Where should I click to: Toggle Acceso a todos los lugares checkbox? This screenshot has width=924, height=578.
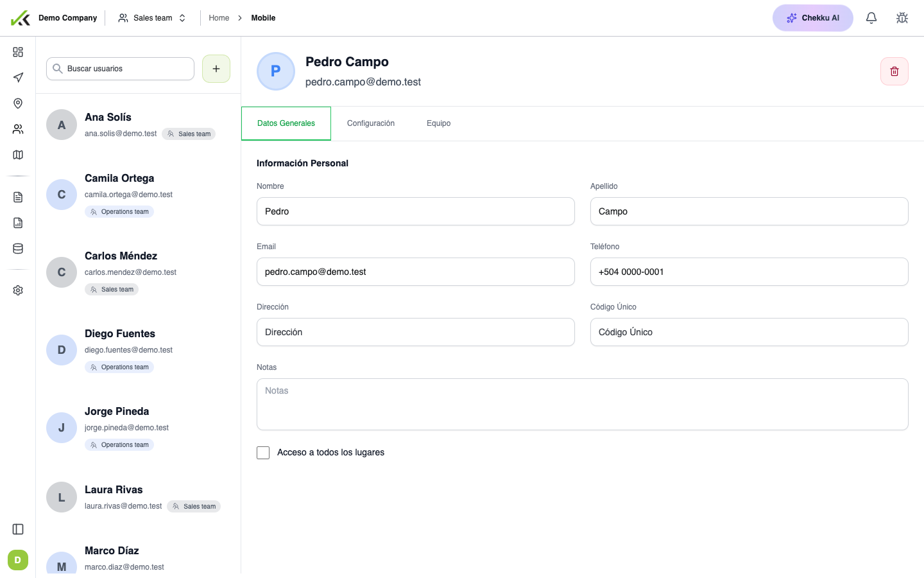(263, 453)
